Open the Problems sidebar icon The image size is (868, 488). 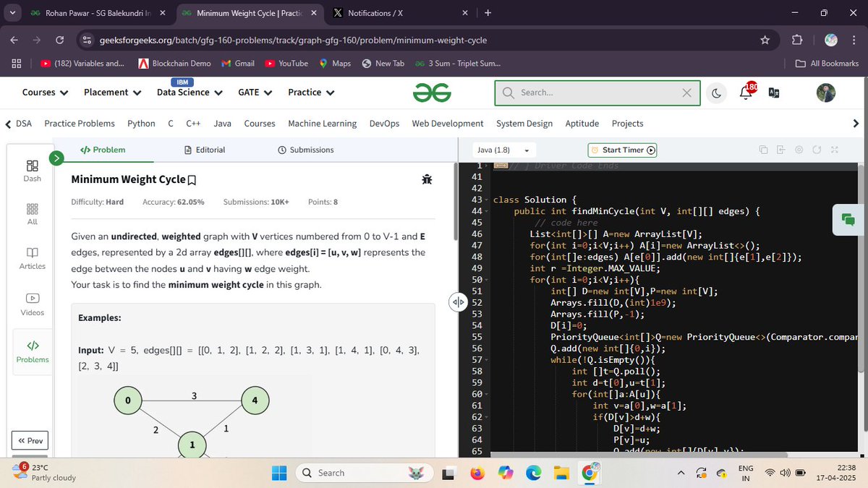coord(33,351)
